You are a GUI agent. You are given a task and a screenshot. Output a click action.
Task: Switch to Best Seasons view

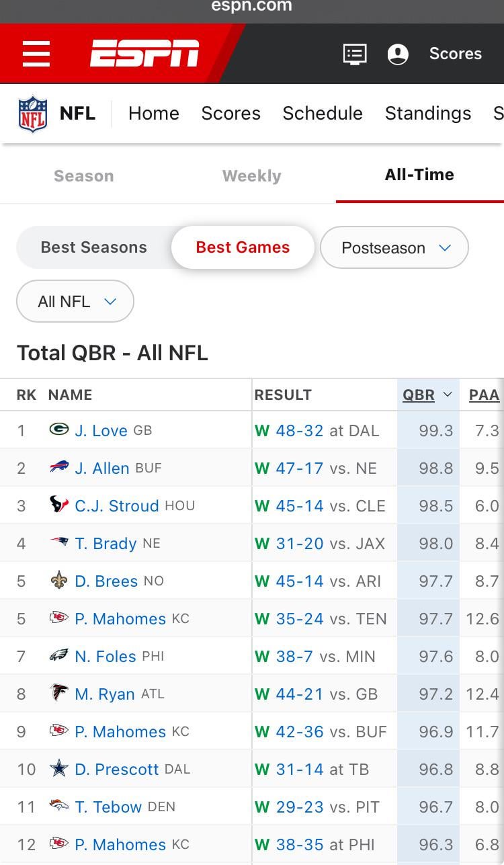coord(93,247)
